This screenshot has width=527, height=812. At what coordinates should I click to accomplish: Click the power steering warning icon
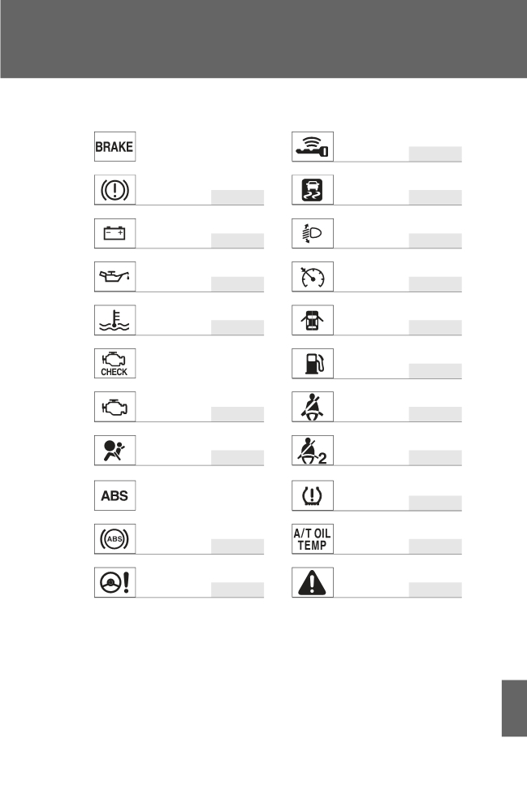coord(115,582)
